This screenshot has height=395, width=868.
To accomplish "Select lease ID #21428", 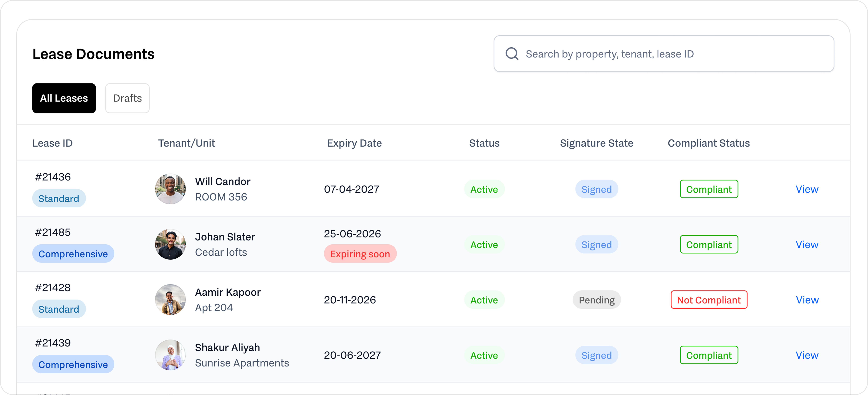I will pyautogui.click(x=53, y=287).
